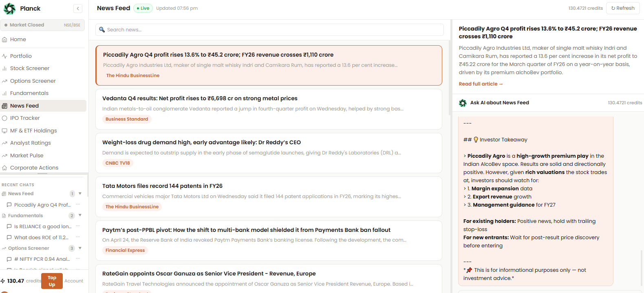Screen dimensions: 644x293
Task: Open Corporate Actions section
Action: pyautogui.click(x=34, y=168)
